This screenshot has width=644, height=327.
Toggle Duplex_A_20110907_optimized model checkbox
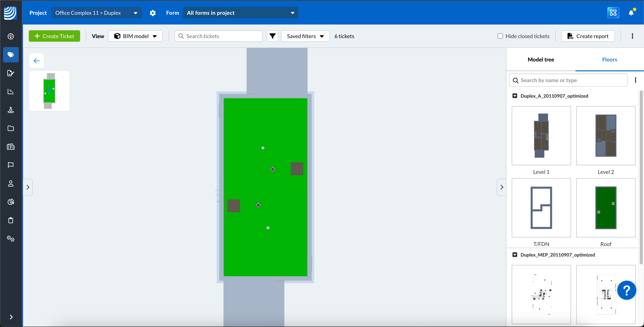515,96
